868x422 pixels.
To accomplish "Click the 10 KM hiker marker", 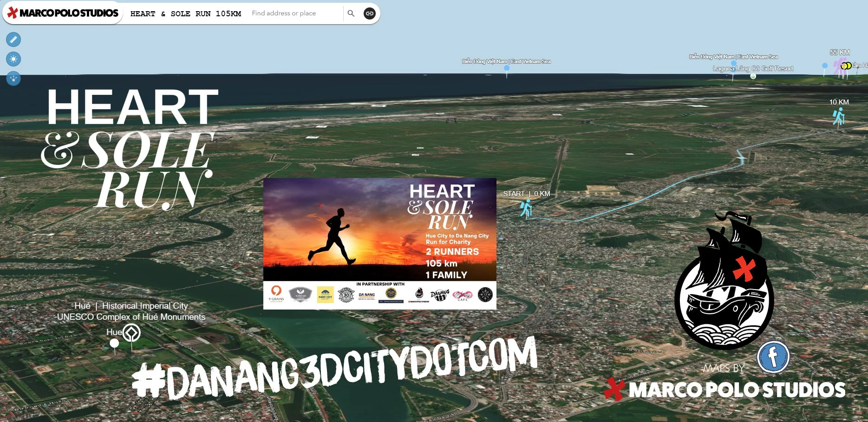I will tap(839, 117).
